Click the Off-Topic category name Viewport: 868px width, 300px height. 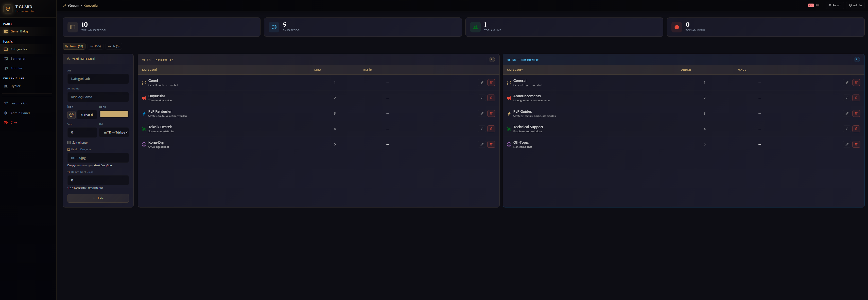click(521, 142)
